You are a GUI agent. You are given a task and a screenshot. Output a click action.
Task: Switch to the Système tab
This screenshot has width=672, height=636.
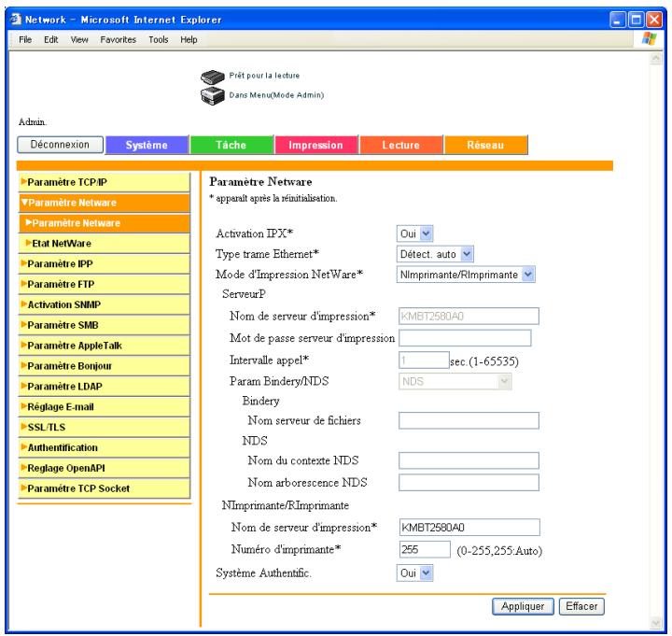coord(147,145)
